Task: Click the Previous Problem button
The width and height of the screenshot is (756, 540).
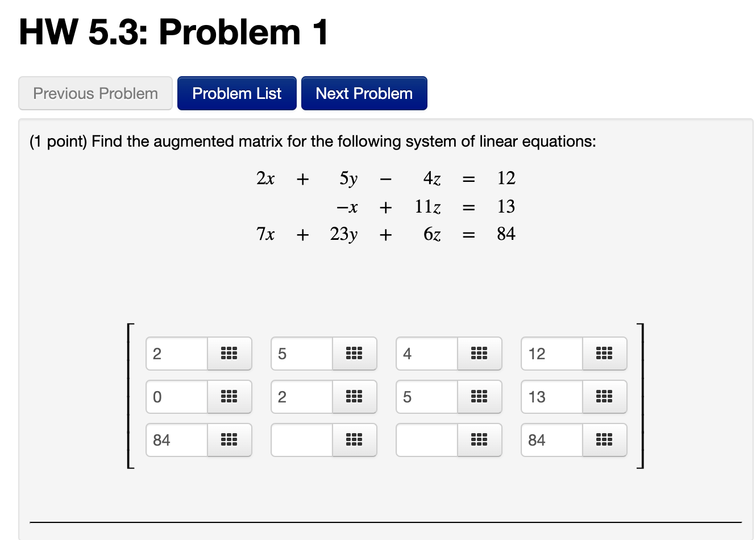Action: (x=95, y=93)
